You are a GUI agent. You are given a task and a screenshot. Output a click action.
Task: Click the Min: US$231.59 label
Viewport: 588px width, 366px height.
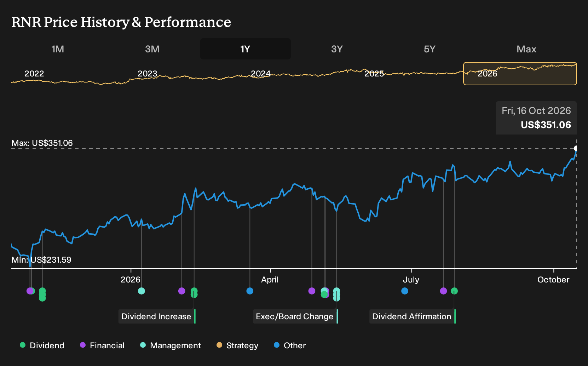point(41,260)
